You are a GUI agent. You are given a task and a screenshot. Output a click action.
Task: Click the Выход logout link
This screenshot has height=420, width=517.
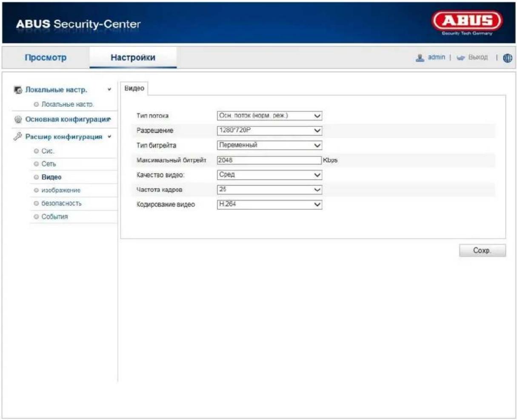(x=478, y=57)
